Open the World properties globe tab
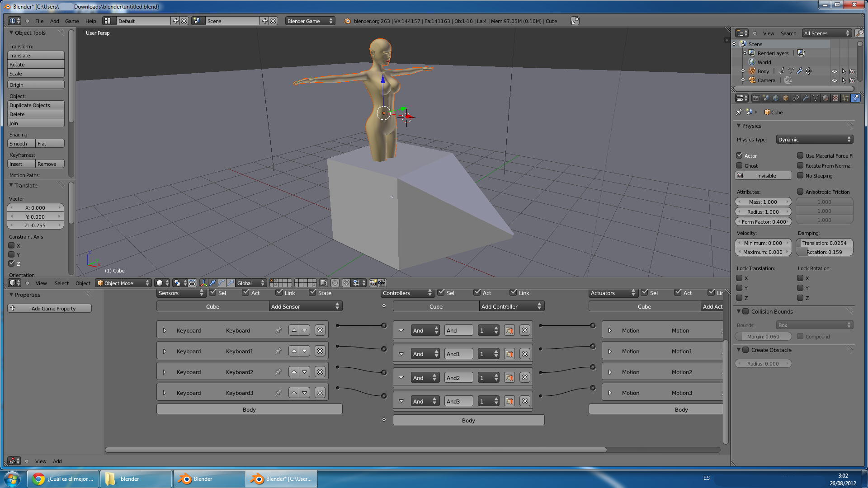This screenshot has height=488, width=868. point(776,98)
